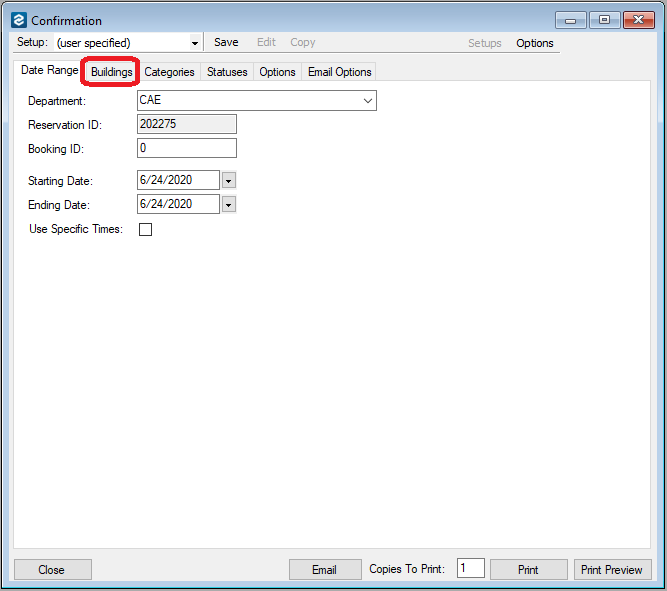Open the Setup dropdown list
667x591 pixels.
click(x=195, y=43)
